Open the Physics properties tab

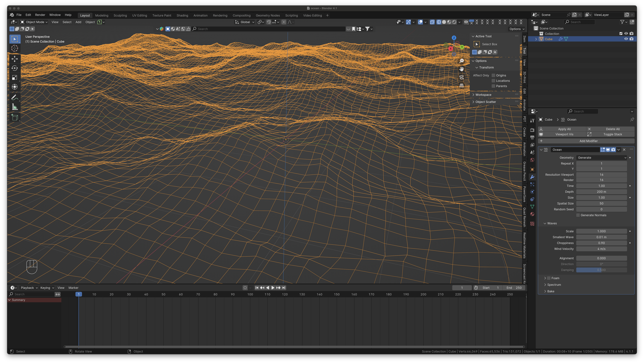(532, 192)
